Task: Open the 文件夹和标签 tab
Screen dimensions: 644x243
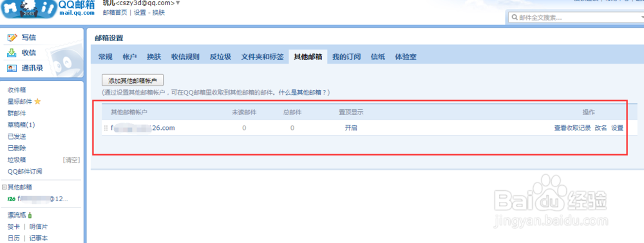Action: click(x=263, y=57)
